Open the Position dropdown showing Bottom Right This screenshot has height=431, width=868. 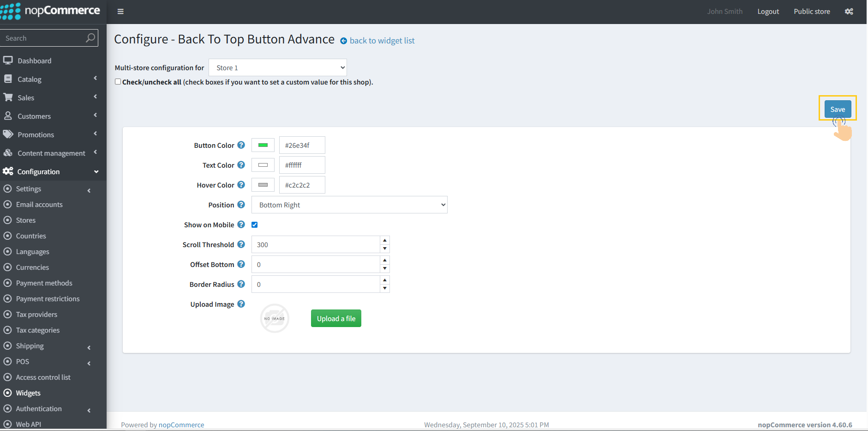point(349,205)
